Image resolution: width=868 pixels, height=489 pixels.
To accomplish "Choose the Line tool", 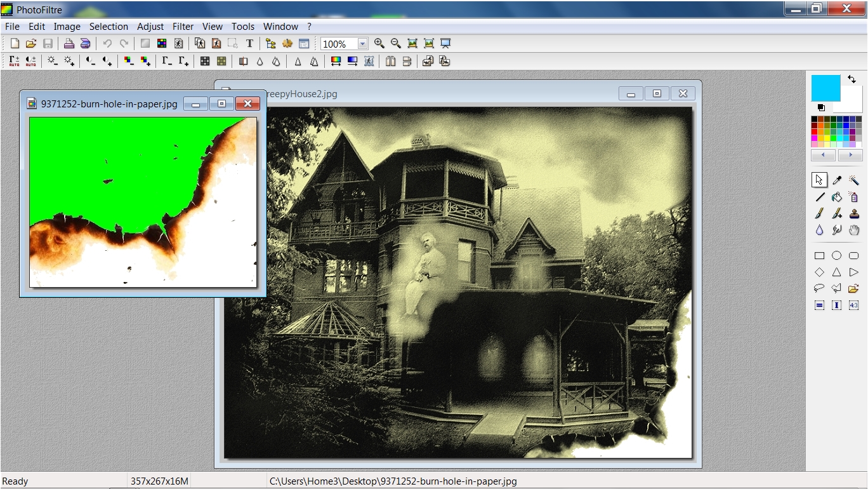I will pos(820,197).
